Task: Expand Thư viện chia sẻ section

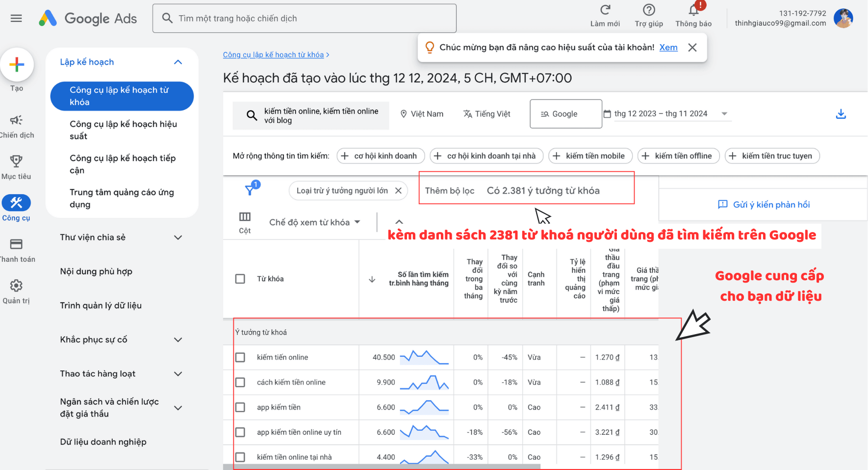Action: coord(178,237)
